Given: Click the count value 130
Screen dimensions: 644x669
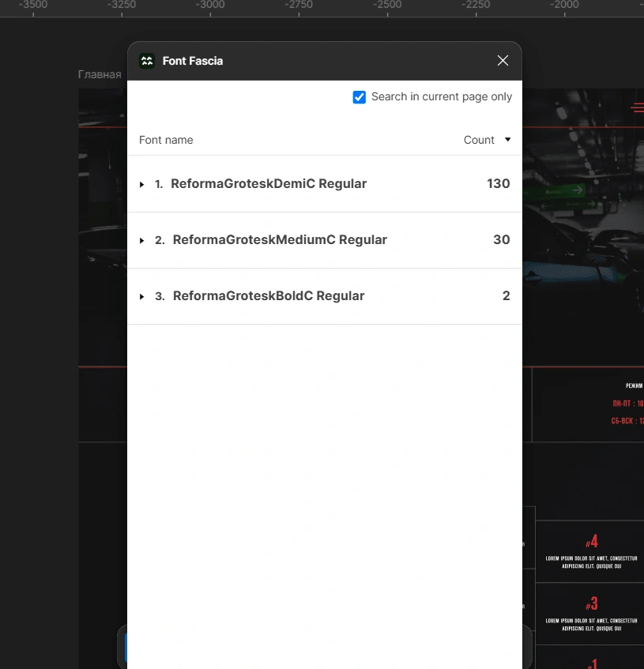Looking at the screenshot, I should (x=499, y=183).
